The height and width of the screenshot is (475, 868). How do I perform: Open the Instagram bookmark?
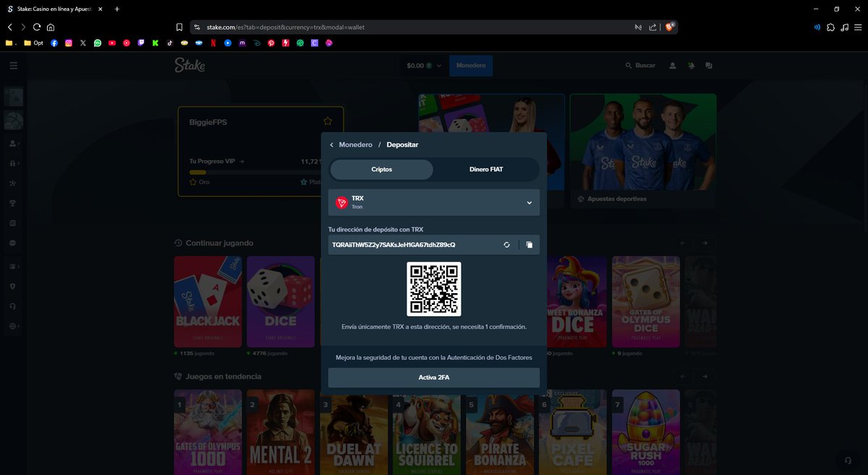coord(69,43)
